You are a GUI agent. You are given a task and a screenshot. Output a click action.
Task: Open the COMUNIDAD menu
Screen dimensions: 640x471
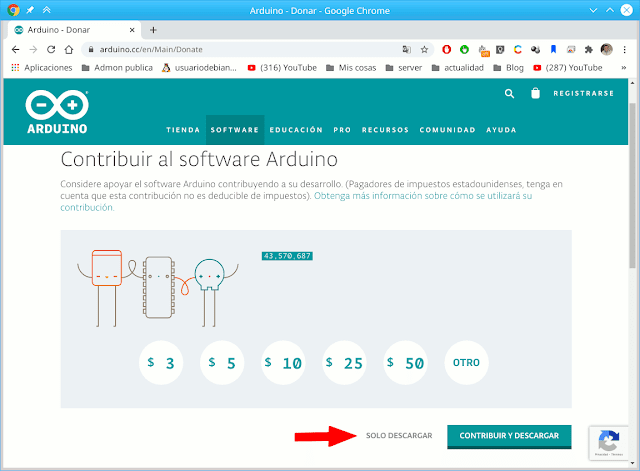click(447, 130)
